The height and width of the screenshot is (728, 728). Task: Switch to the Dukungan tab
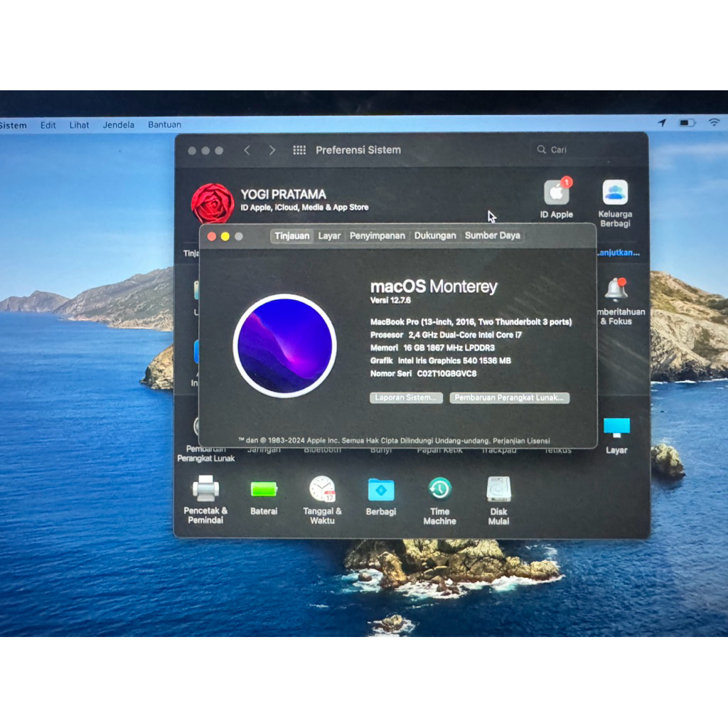(435, 235)
